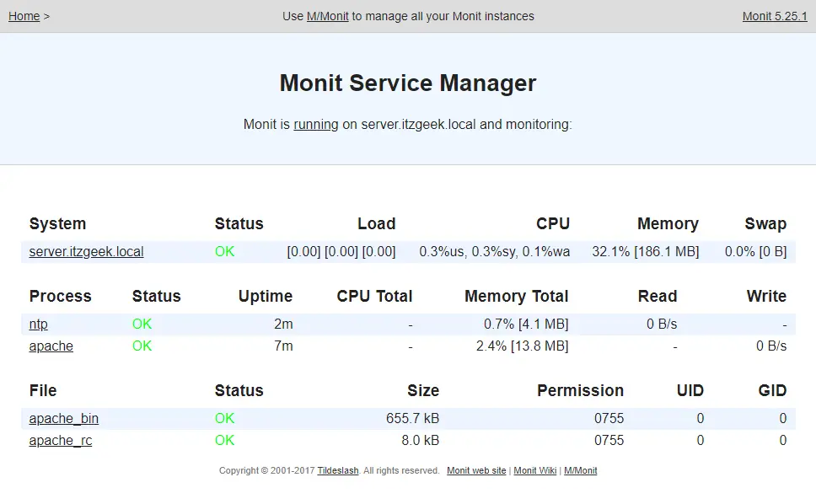Click the Uptime column header
The image size is (816, 504).
pyautogui.click(x=266, y=296)
